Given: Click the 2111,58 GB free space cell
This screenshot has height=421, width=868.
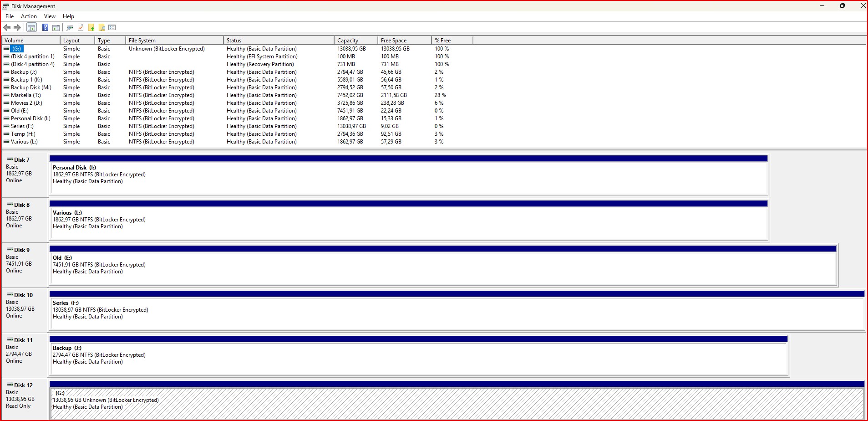Looking at the screenshot, I should [394, 95].
